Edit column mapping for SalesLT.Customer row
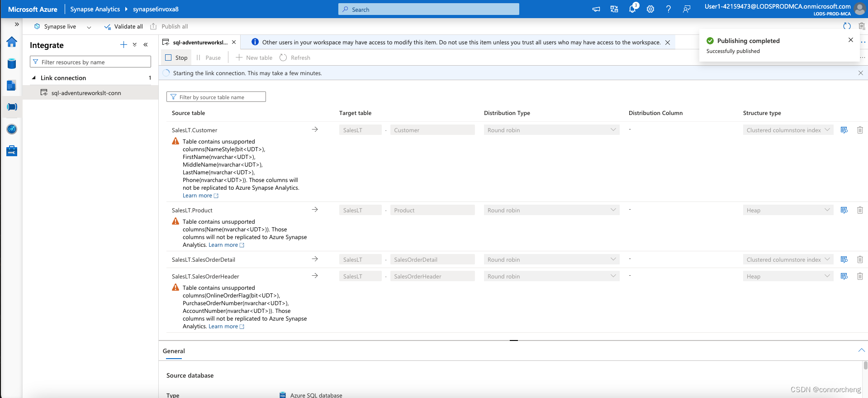 [x=844, y=130]
